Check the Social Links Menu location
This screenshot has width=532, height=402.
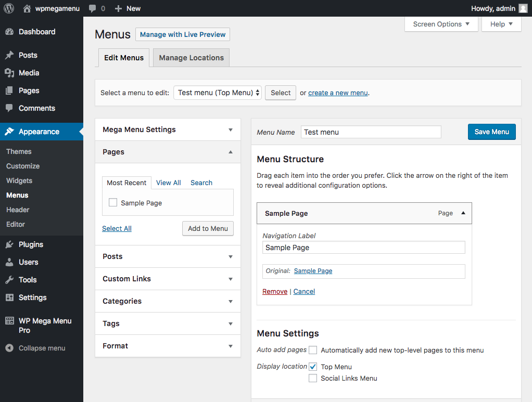click(313, 378)
